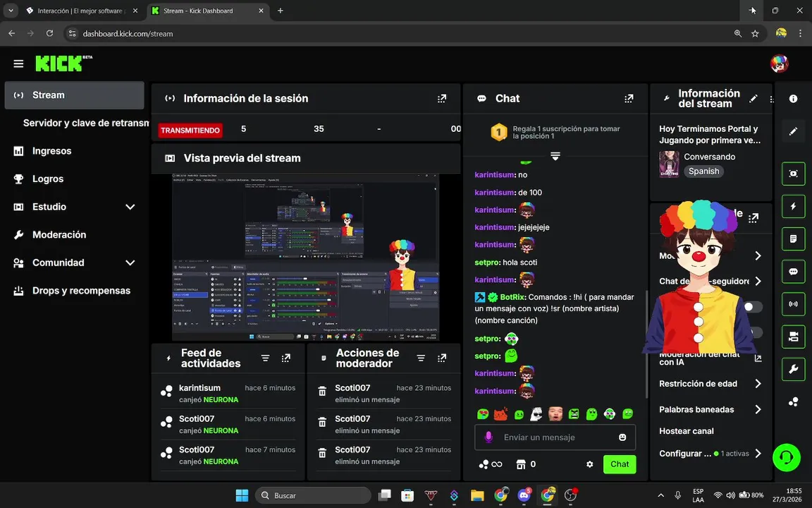Click the pencil icon in the right sidebar

click(x=793, y=132)
